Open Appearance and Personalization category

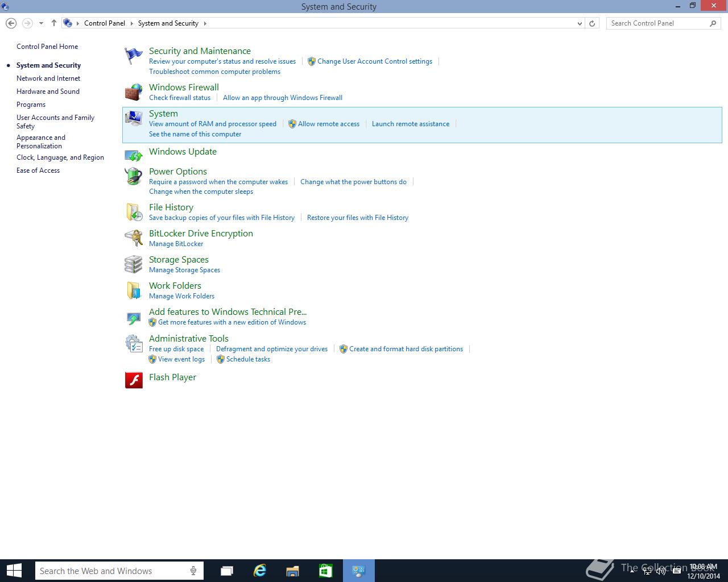click(x=41, y=142)
